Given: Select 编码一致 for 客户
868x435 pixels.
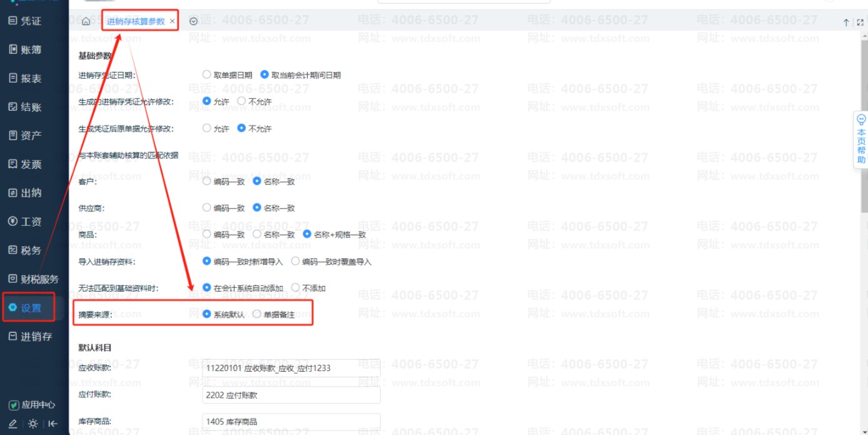Looking at the screenshot, I should click(x=224, y=182).
